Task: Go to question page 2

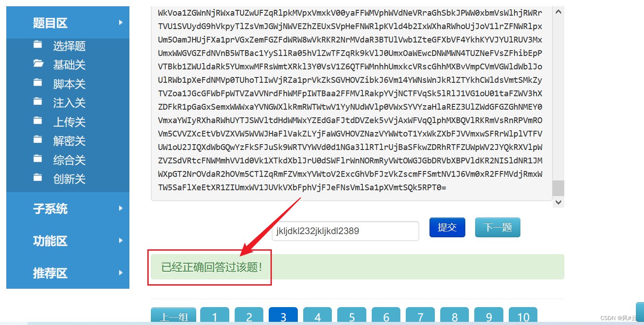Action: (249, 316)
